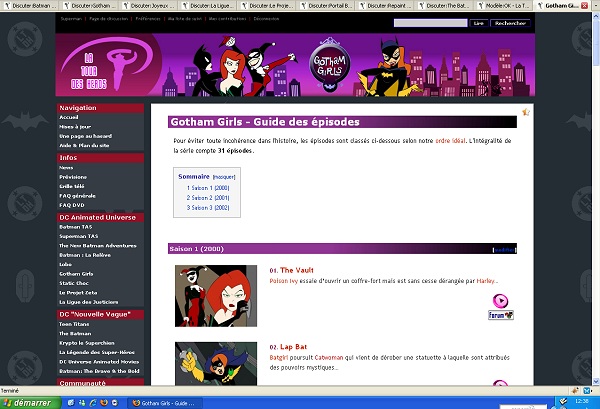
Task: Click the star icon at page top-right
Action: coord(526,112)
